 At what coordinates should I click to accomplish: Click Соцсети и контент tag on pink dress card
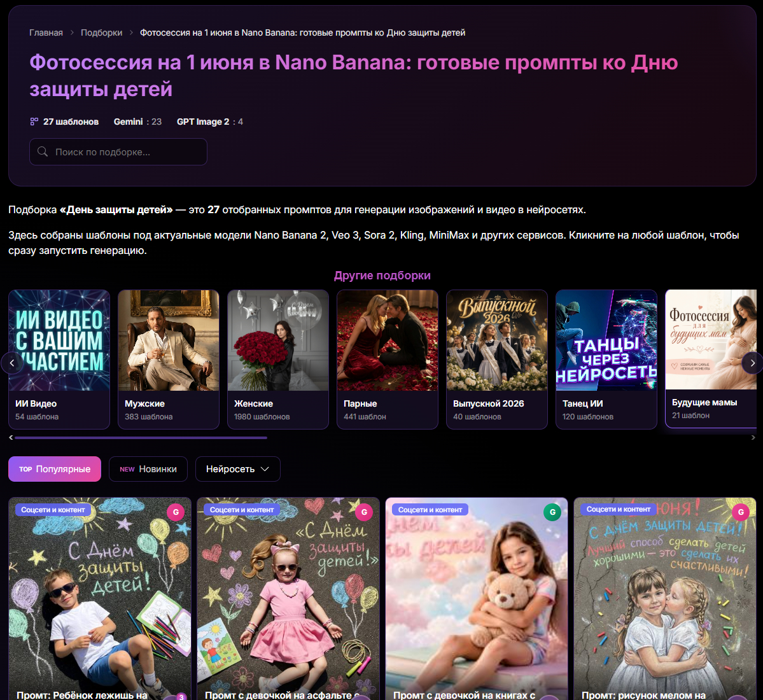(x=241, y=509)
